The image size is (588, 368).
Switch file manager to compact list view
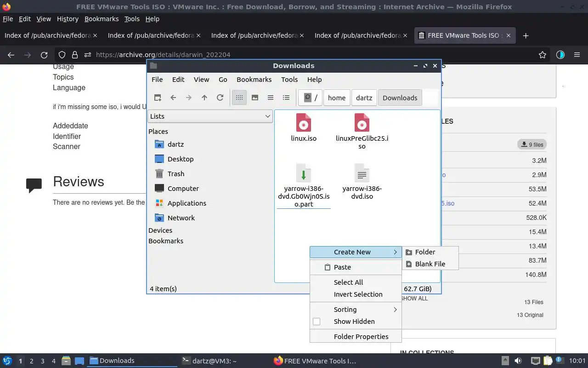pyautogui.click(x=271, y=98)
